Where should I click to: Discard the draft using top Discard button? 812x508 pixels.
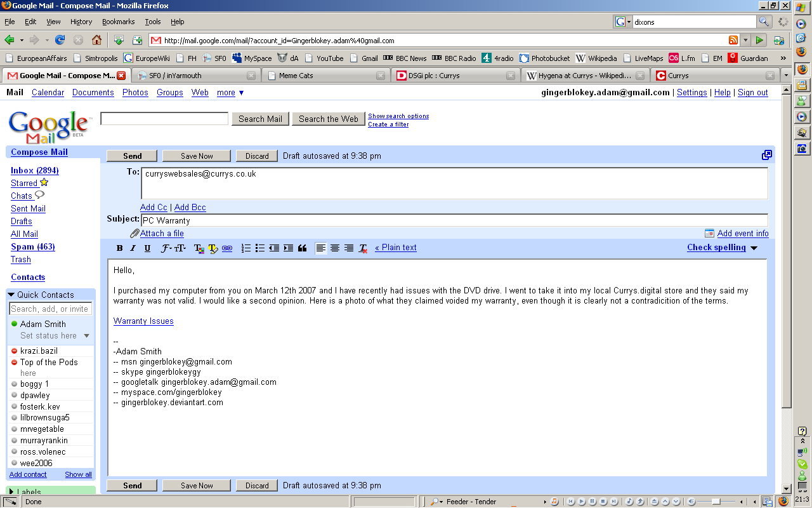pyautogui.click(x=257, y=156)
